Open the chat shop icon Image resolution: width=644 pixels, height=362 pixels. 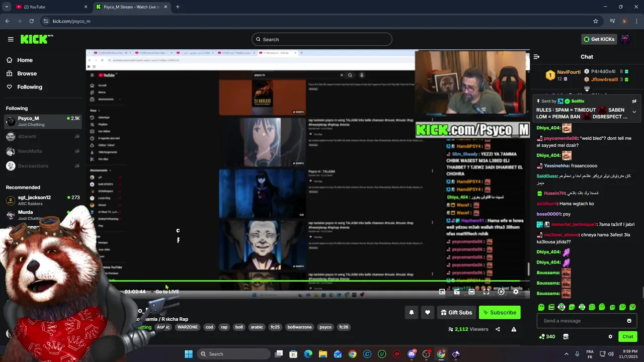pos(566,336)
